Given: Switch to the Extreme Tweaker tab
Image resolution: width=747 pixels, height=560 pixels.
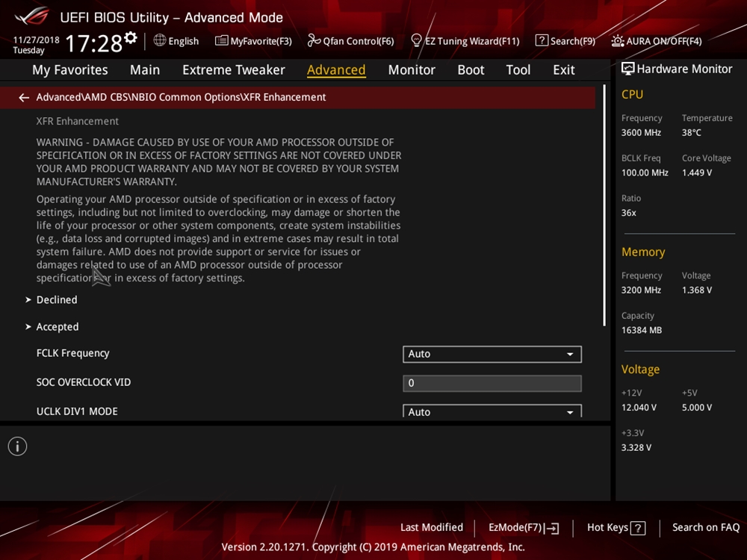Looking at the screenshot, I should point(233,69).
